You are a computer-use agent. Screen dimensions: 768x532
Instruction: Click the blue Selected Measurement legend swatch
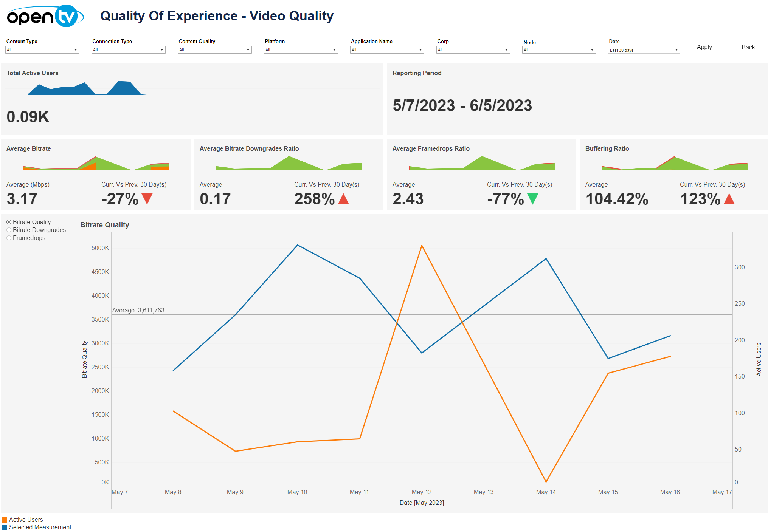(x=5, y=527)
